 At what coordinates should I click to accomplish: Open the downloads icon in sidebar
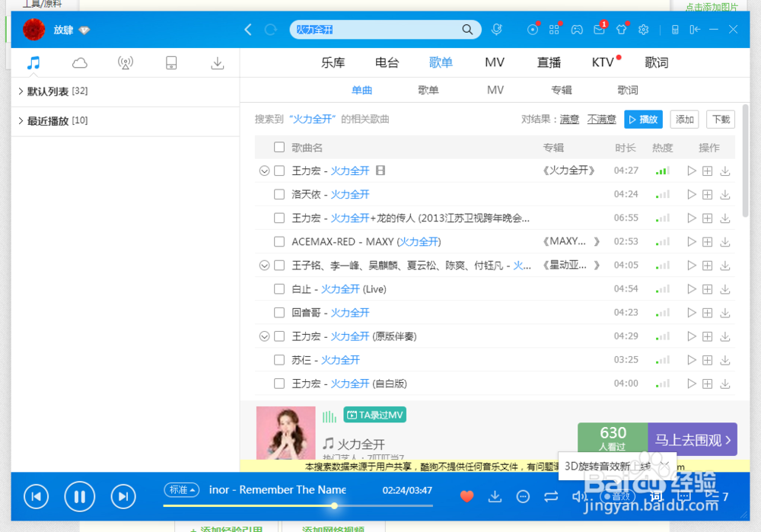tap(217, 62)
